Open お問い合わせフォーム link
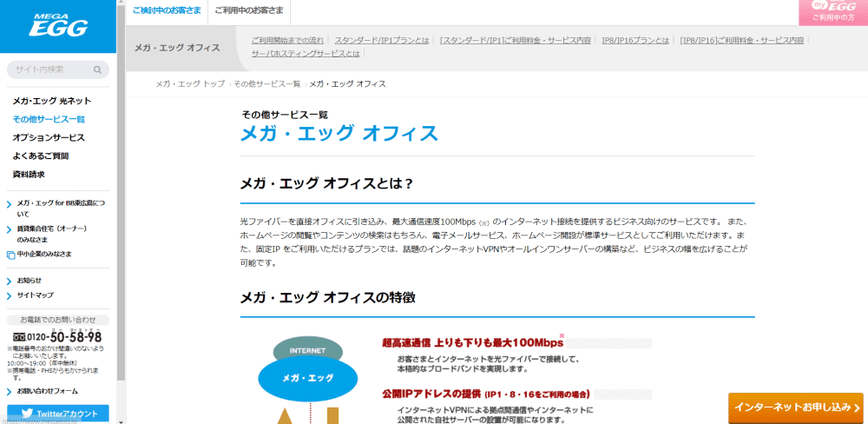This screenshot has height=424, width=868. (48, 391)
